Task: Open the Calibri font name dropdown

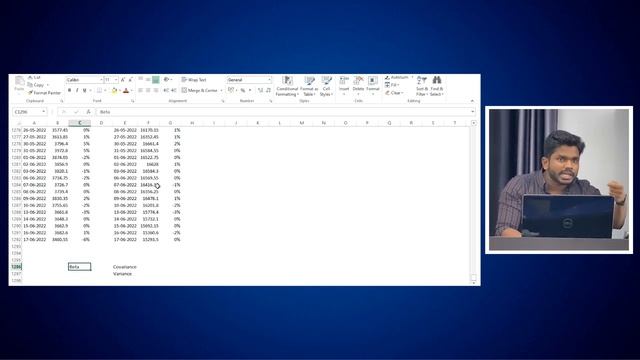Action: click(x=101, y=80)
